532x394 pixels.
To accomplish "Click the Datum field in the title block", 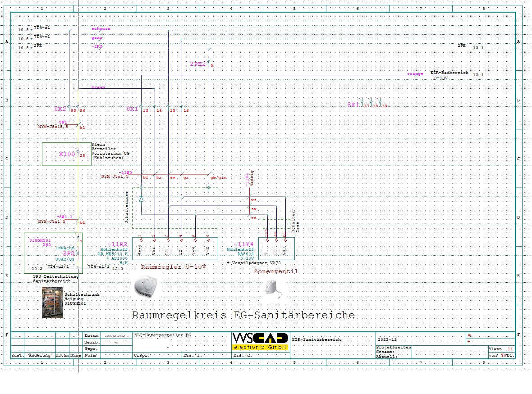I will (x=116, y=336).
